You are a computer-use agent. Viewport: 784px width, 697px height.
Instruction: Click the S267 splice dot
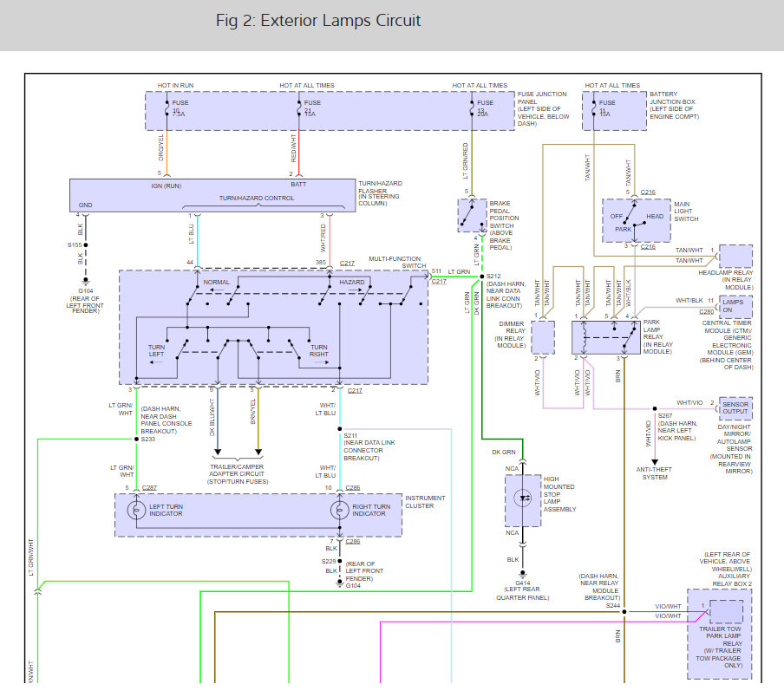pos(655,408)
